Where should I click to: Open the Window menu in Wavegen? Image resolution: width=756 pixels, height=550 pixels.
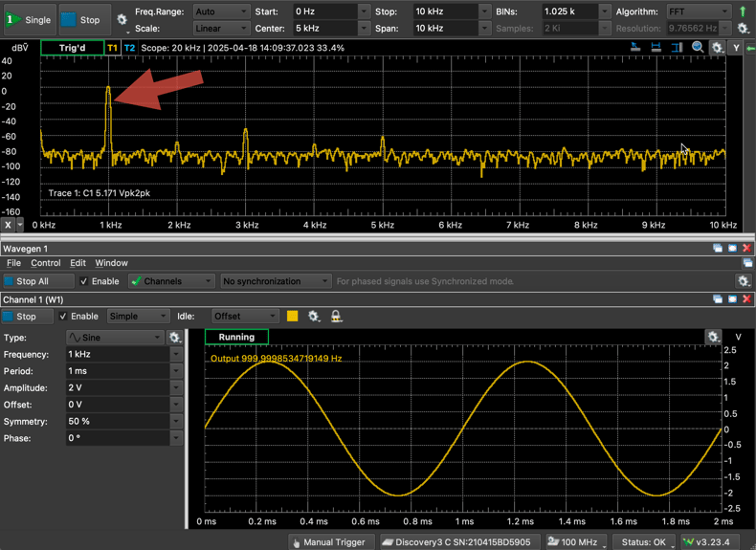pos(111,263)
